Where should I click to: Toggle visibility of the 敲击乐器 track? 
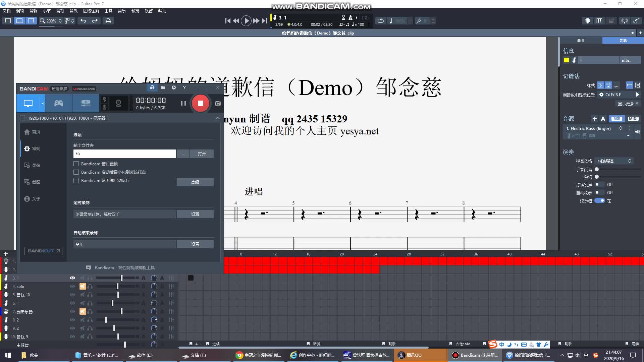tap(72, 312)
